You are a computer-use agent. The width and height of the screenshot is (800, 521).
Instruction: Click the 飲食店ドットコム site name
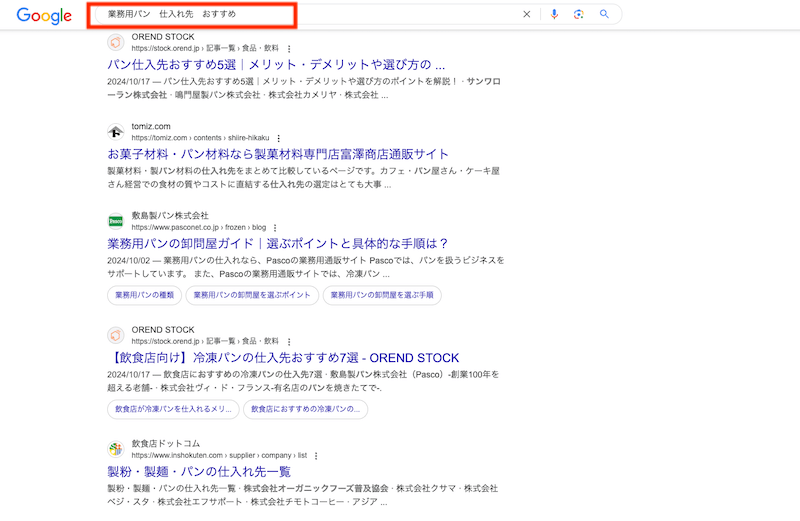(x=166, y=443)
